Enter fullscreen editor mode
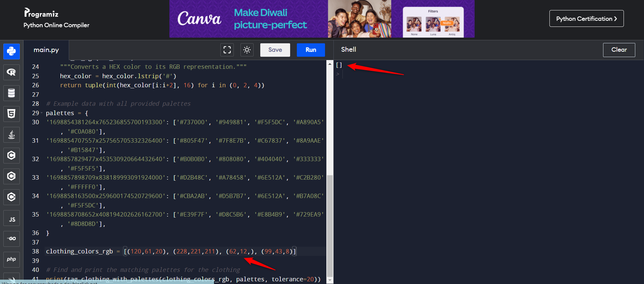The width and height of the screenshot is (644, 284). tap(227, 50)
